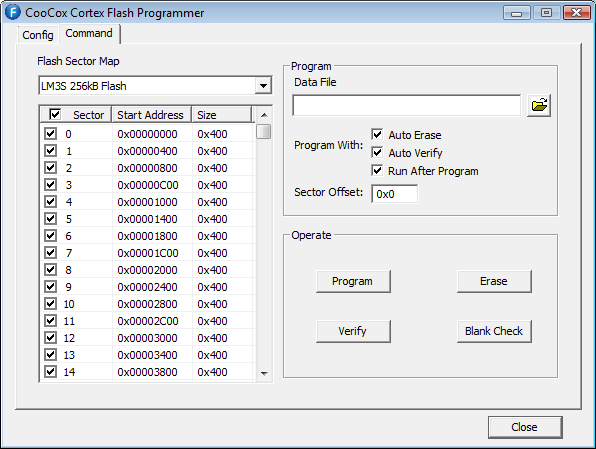Click the sector list scrollbar thumb
The image size is (596, 449).
click(x=263, y=132)
